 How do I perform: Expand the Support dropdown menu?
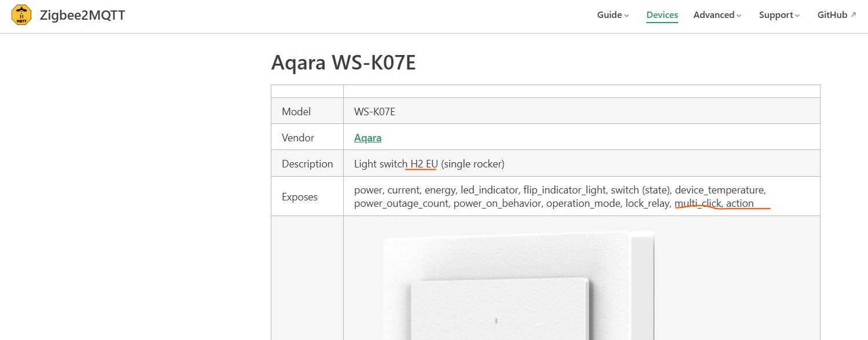click(779, 15)
